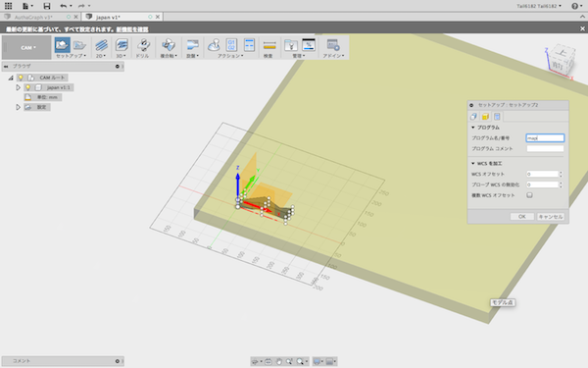Click the G1 G2 post process icon

[x=231, y=45]
